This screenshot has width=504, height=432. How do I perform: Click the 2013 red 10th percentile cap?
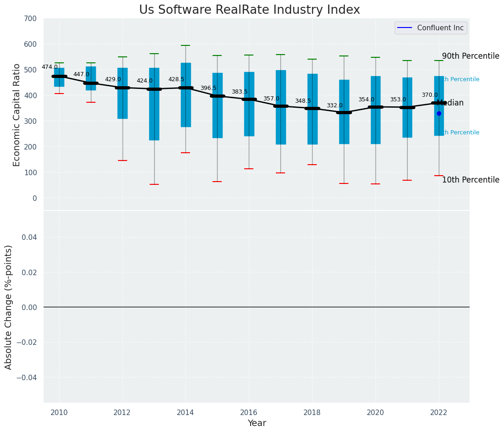154,185
